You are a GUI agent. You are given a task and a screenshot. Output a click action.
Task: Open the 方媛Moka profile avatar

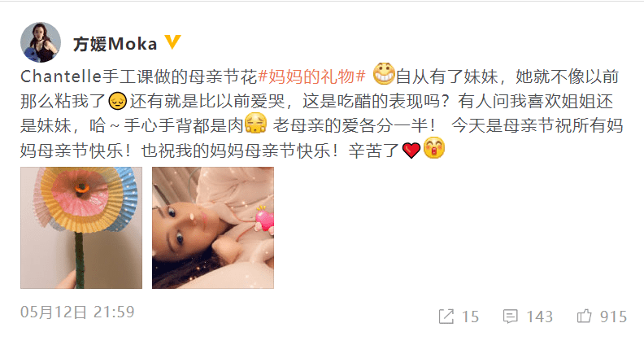click(41, 42)
